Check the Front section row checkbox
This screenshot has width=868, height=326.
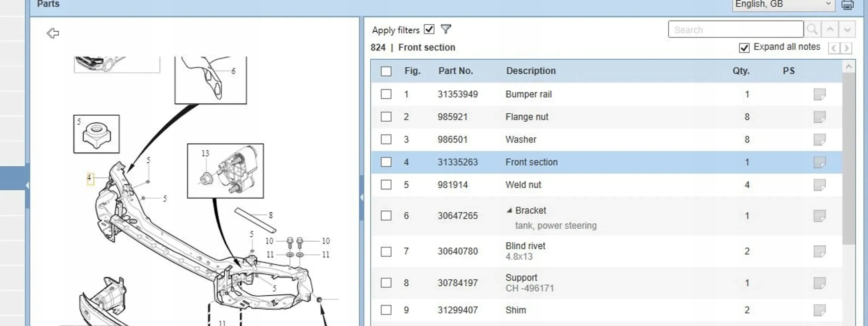point(386,162)
